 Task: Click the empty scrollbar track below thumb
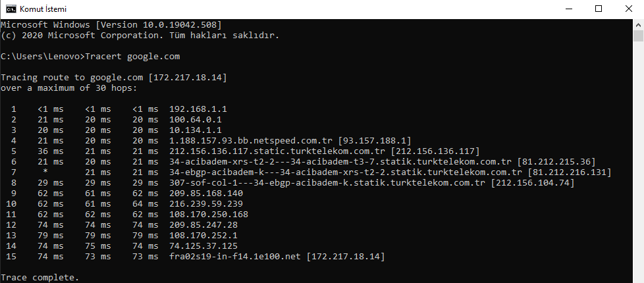(x=638, y=165)
